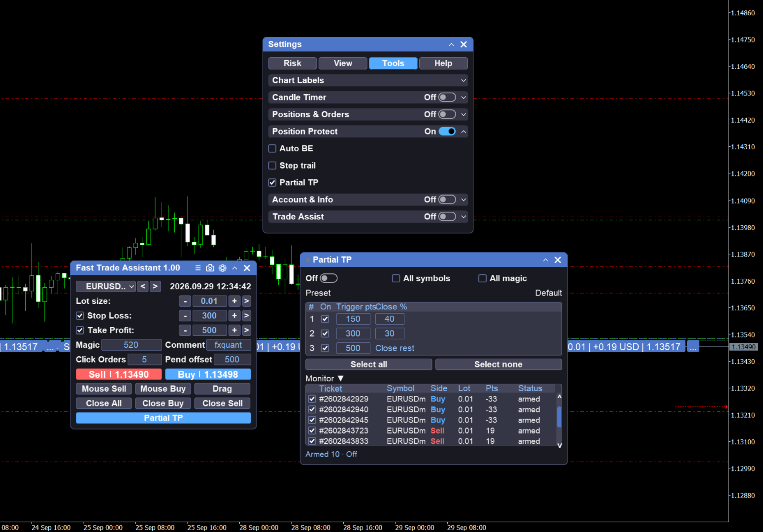Image resolution: width=763 pixels, height=532 pixels.
Task: Collapse the Fast Trade Assistant panel
Action: (x=235, y=268)
